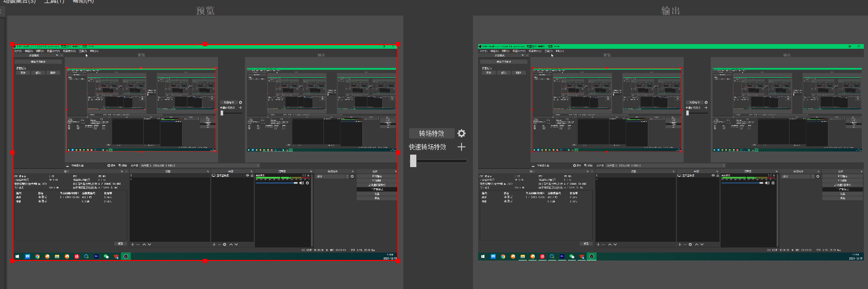Toggle the source lock icon in preview pane
The height and width of the screenshot is (289, 868).
tap(252, 175)
